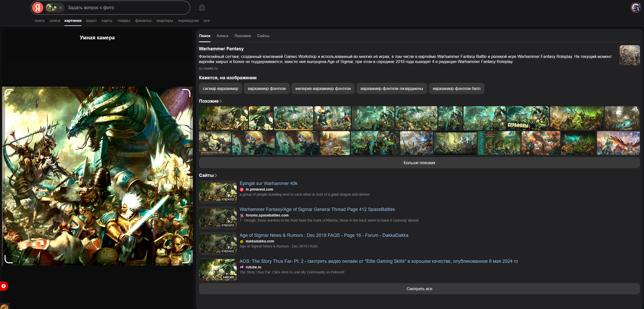
Task: Switch to the Алиса results tab
Action: click(x=222, y=36)
